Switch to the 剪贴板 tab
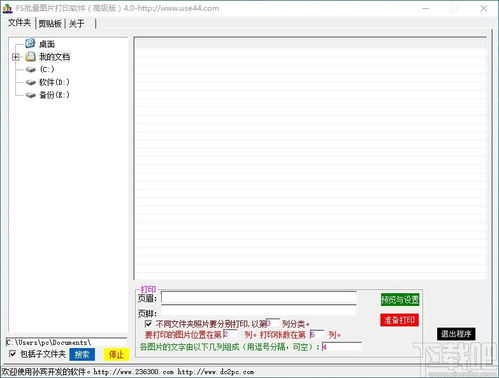Viewport: 499px width, 378px height. point(50,23)
